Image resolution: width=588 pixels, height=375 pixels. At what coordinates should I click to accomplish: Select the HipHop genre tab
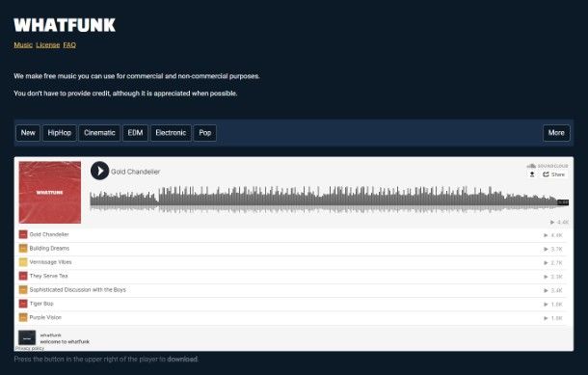tap(59, 133)
